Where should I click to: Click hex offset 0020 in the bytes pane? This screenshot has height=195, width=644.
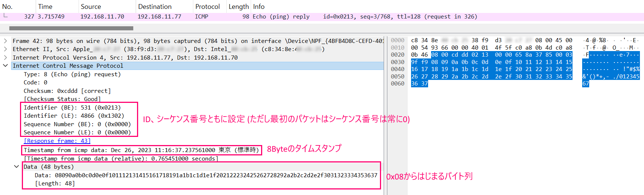tap(397, 55)
